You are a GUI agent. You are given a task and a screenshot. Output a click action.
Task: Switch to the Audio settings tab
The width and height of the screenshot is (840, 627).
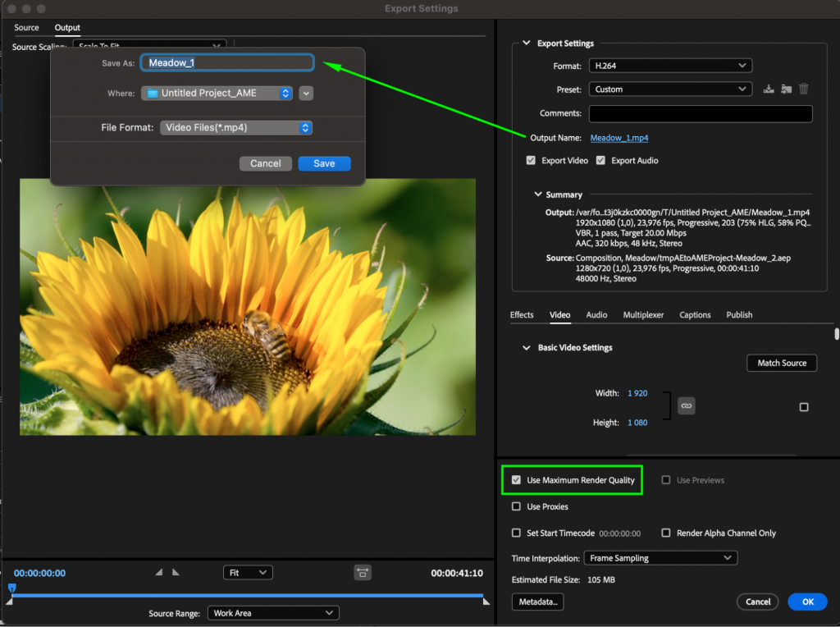coord(596,314)
